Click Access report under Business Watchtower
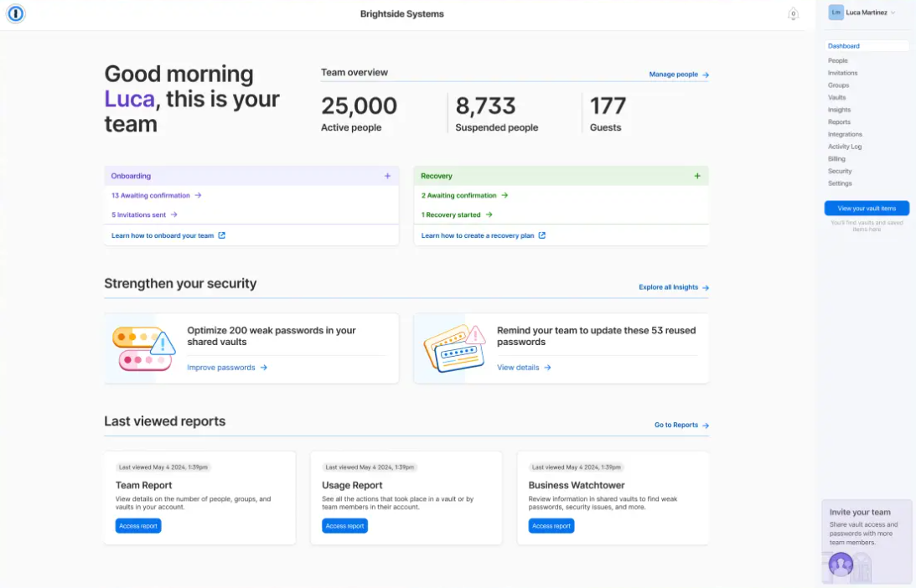Viewport: 916px width, 588px height. click(551, 525)
